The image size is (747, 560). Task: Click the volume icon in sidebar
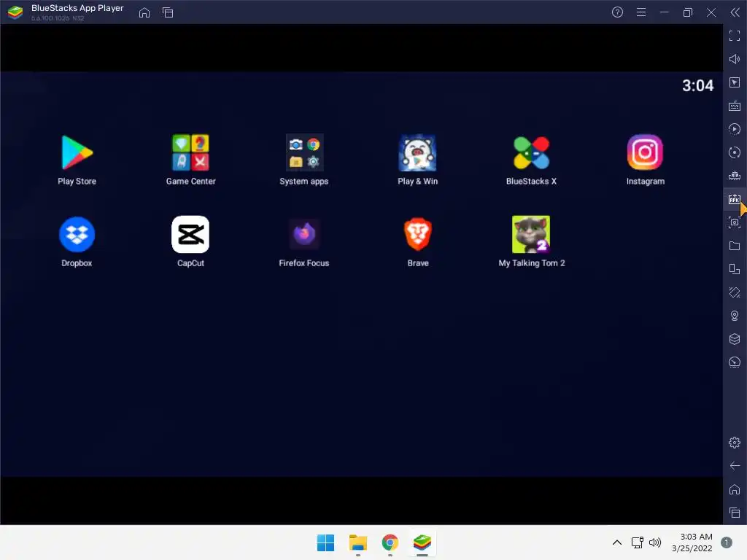pyautogui.click(x=735, y=59)
